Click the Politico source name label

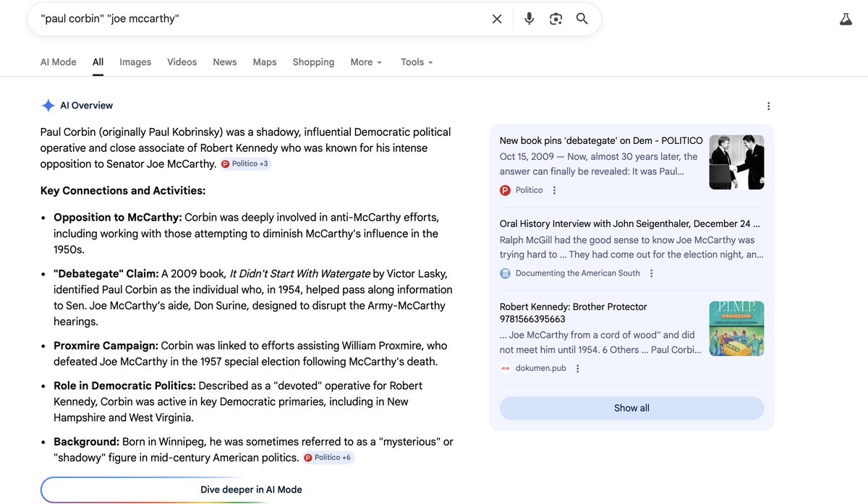coord(529,190)
